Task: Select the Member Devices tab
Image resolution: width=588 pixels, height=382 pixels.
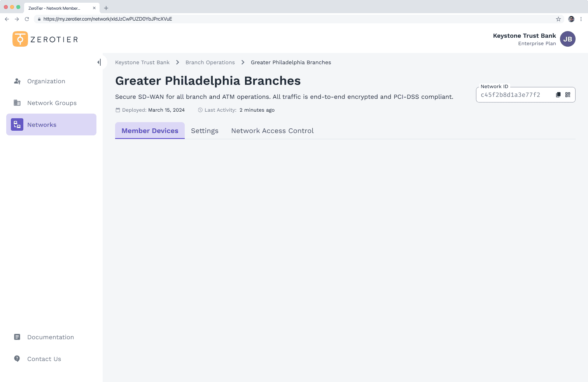Action: coord(150,131)
